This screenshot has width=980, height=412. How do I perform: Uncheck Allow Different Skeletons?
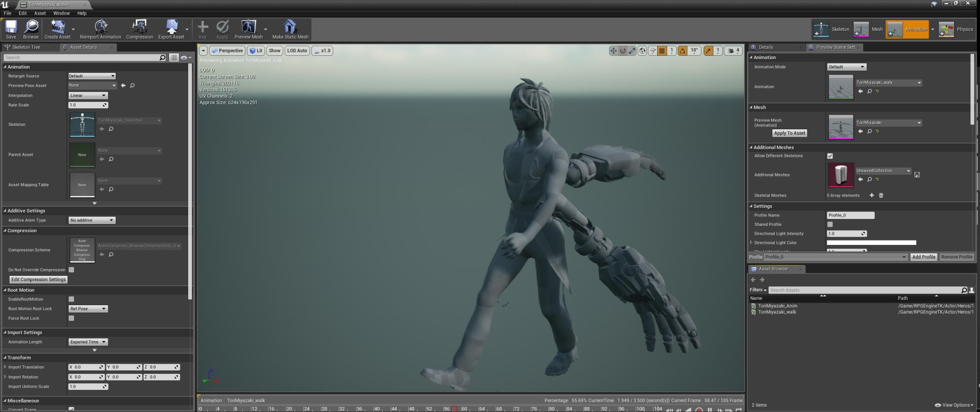point(830,156)
